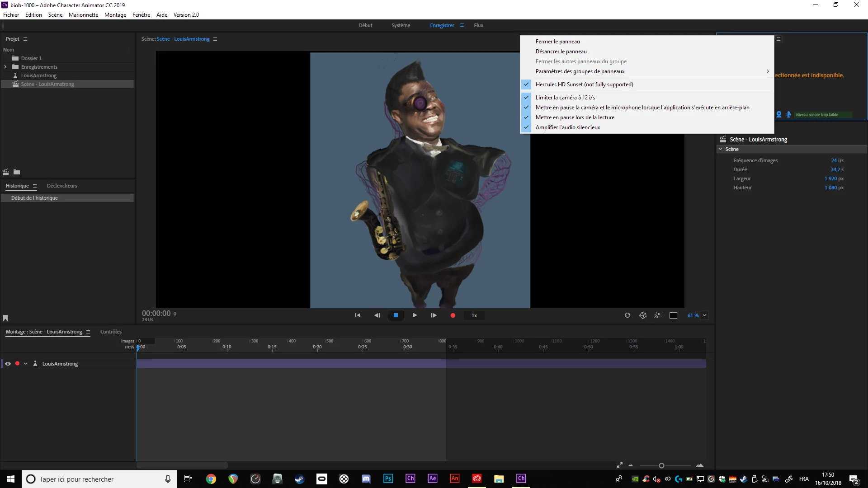
Task: Uncheck Amplifier l'audio silencieux option
Action: [568, 127]
